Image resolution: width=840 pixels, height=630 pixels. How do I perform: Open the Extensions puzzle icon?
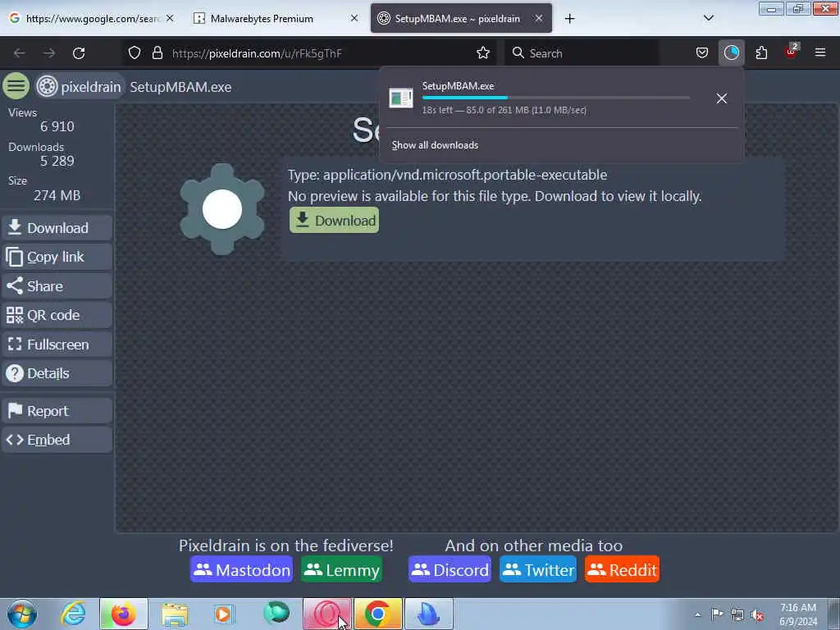click(x=761, y=52)
